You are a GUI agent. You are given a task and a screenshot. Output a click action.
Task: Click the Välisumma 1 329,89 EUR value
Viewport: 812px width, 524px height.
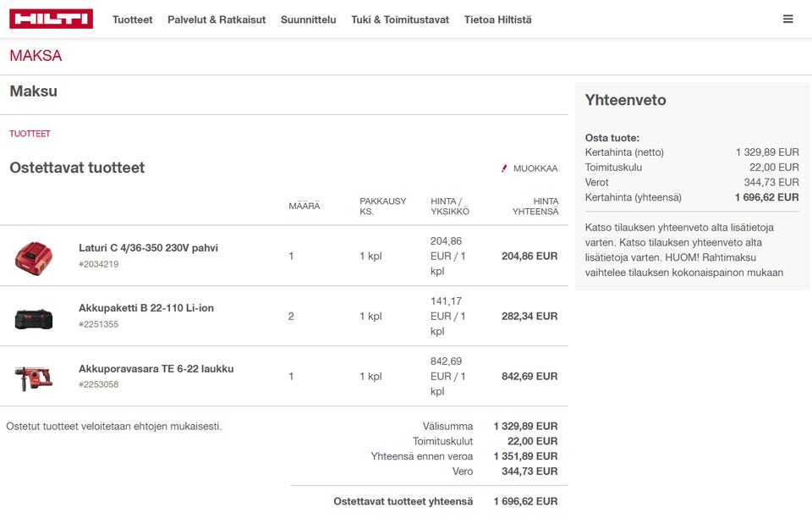coord(525,426)
